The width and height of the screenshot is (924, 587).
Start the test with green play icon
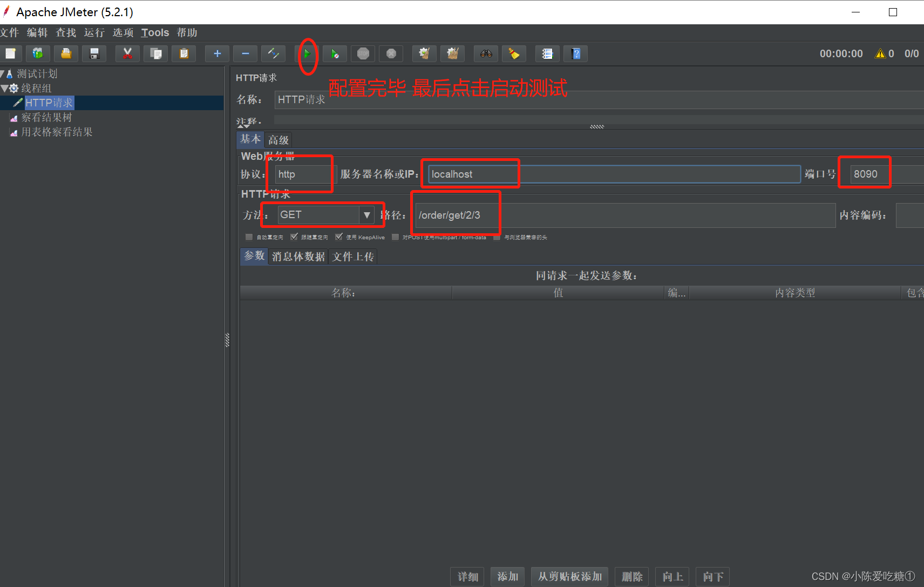(307, 53)
